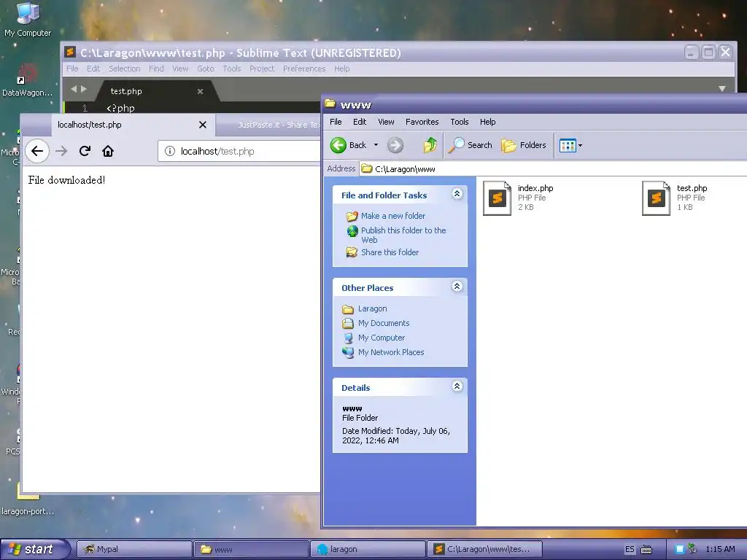
Task: Click the browser back arrow button
Action: coord(37,151)
